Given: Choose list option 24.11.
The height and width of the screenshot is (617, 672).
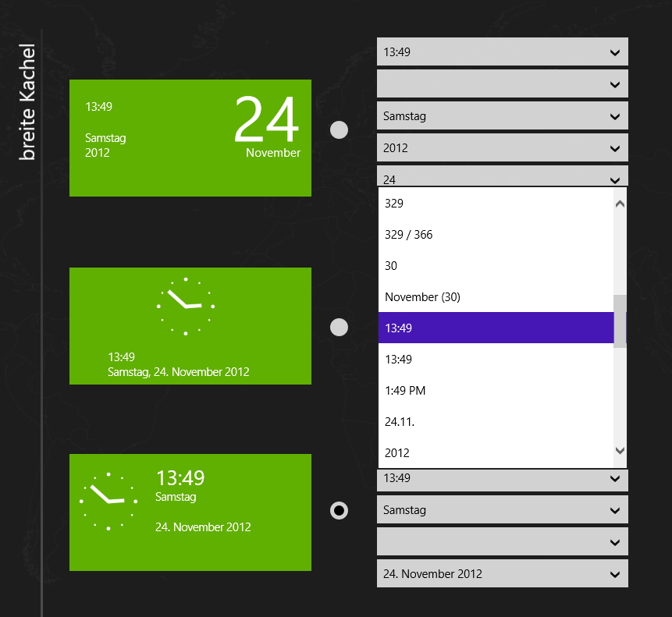Looking at the screenshot, I should coord(496,421).
